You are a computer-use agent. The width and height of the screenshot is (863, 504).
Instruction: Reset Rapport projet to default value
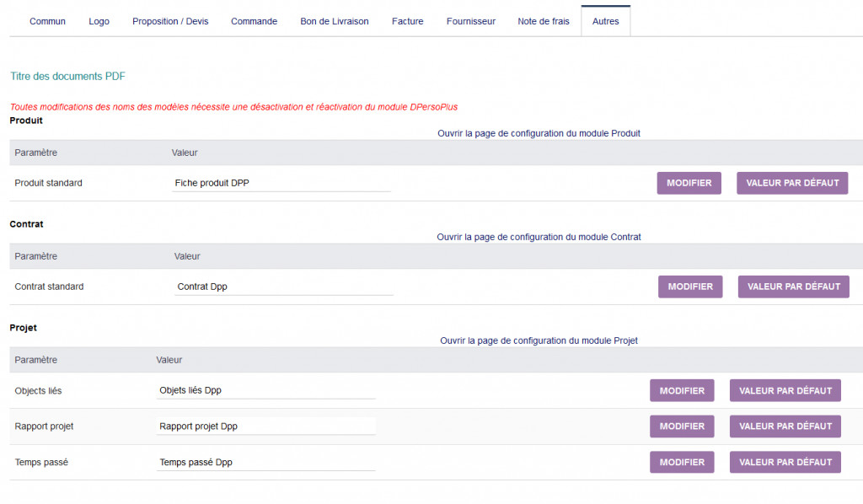(x=785, y=426)
